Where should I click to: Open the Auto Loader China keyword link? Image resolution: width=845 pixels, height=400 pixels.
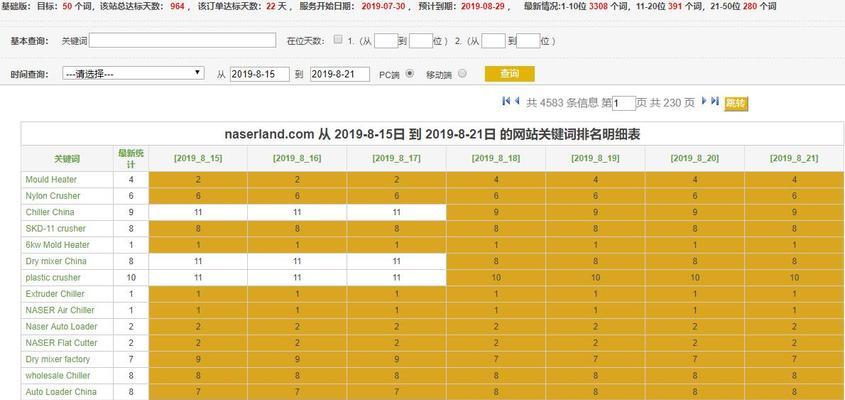(61, 392)
